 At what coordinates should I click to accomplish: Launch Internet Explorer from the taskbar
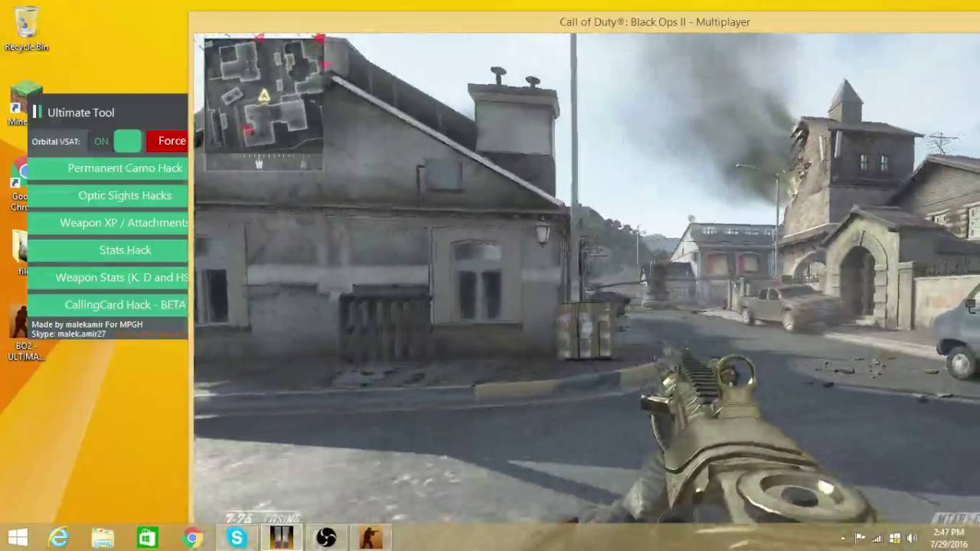click(x=59, y=538)
